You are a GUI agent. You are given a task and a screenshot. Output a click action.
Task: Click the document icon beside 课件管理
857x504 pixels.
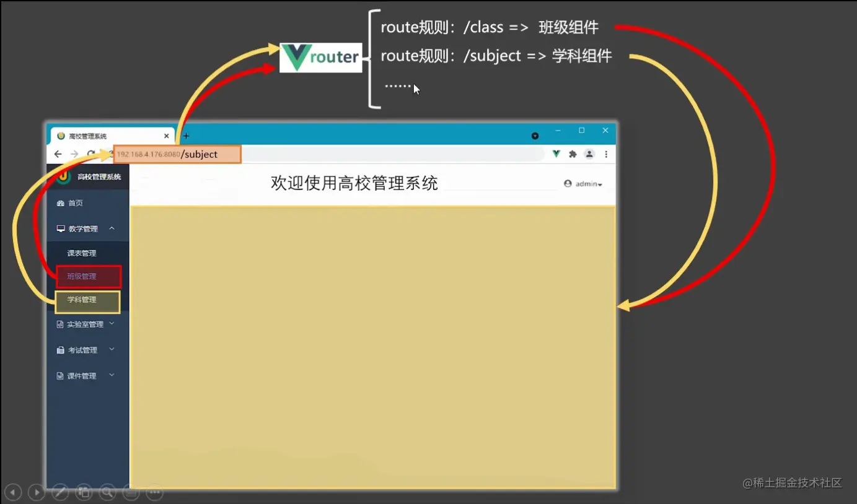(59, 375)
